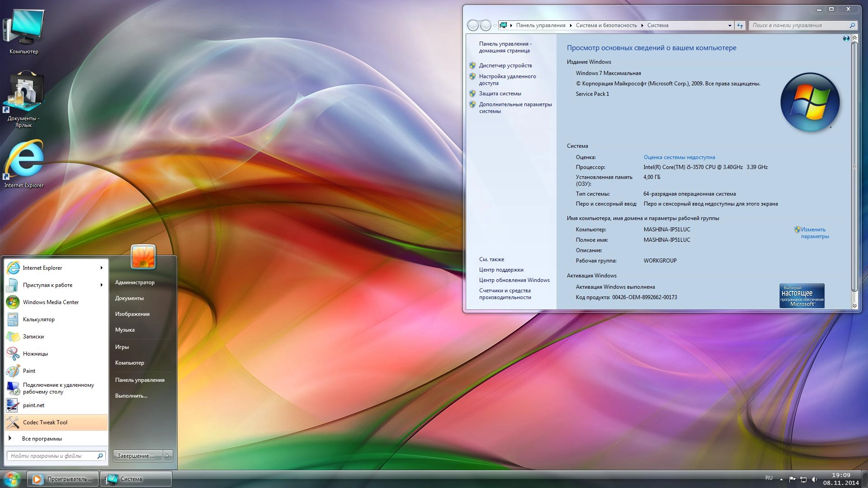Open Изображения in the Start menu
The image size is (868, 488).
coord(132,314)
